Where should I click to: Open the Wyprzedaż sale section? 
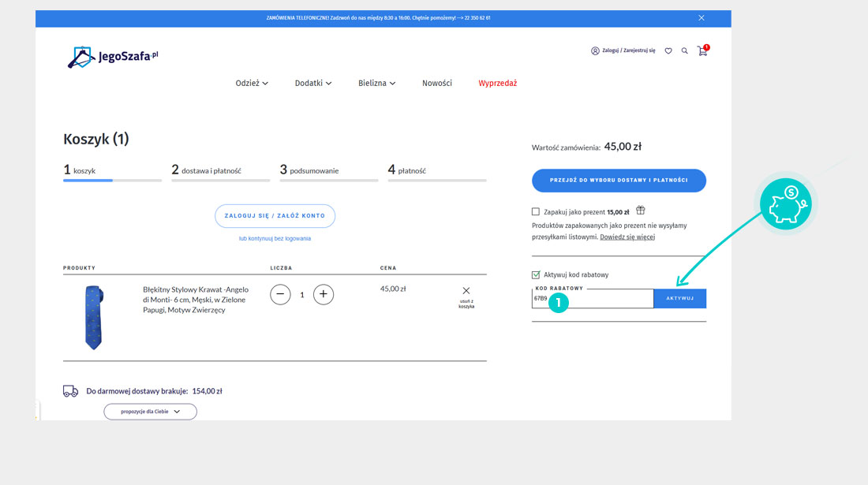coord(497,83)
